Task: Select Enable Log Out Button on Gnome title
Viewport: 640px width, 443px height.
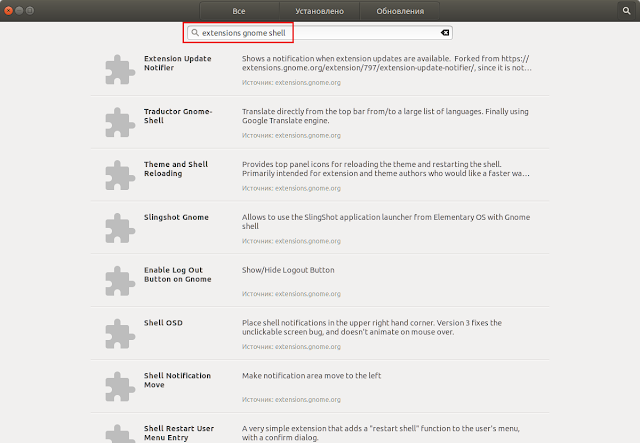Action: pos(178,274)
